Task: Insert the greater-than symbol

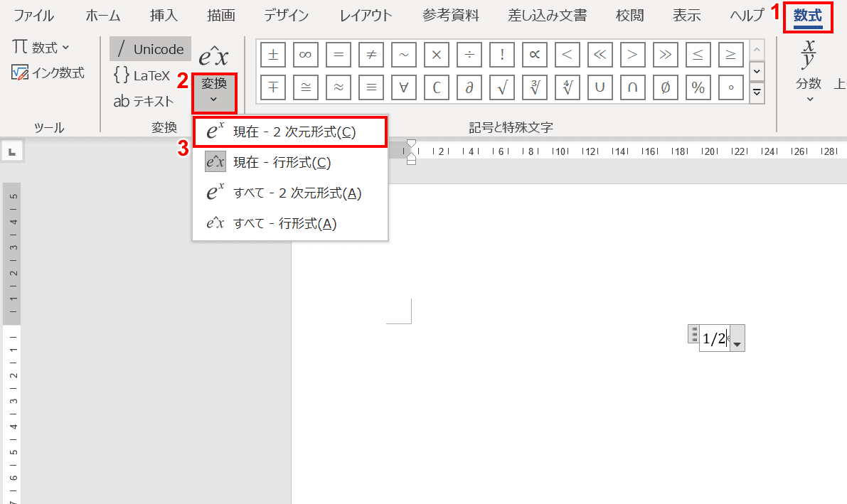Action: [632, 55]
